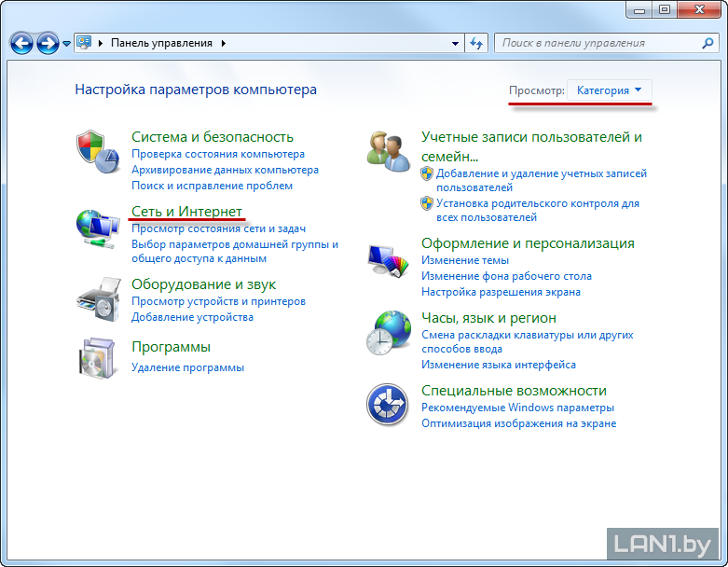This screenshot has height=567, width=728.
Task: Click 'Изменение языка интерфейса' link
Action: pyautogui.click(x=499, y=365)
